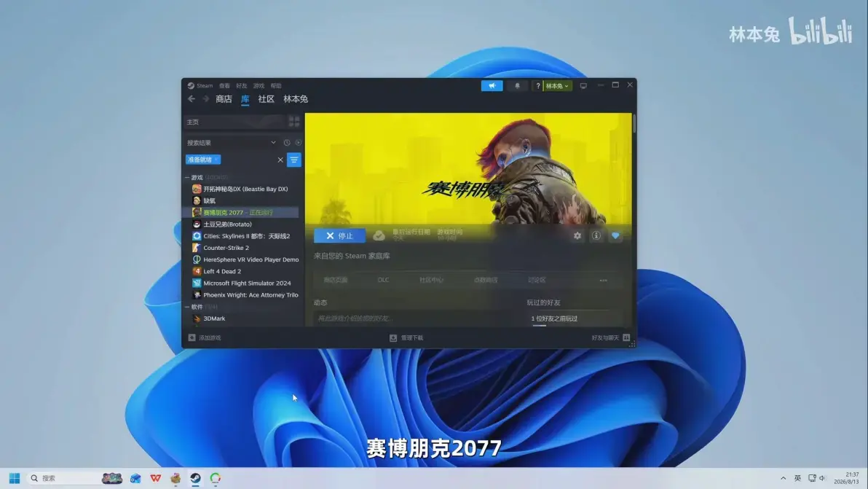Click the Steam taskbar icon
The width and height of the screenshot is (868, 489).
pyautogui.click(x=195, y=478)
